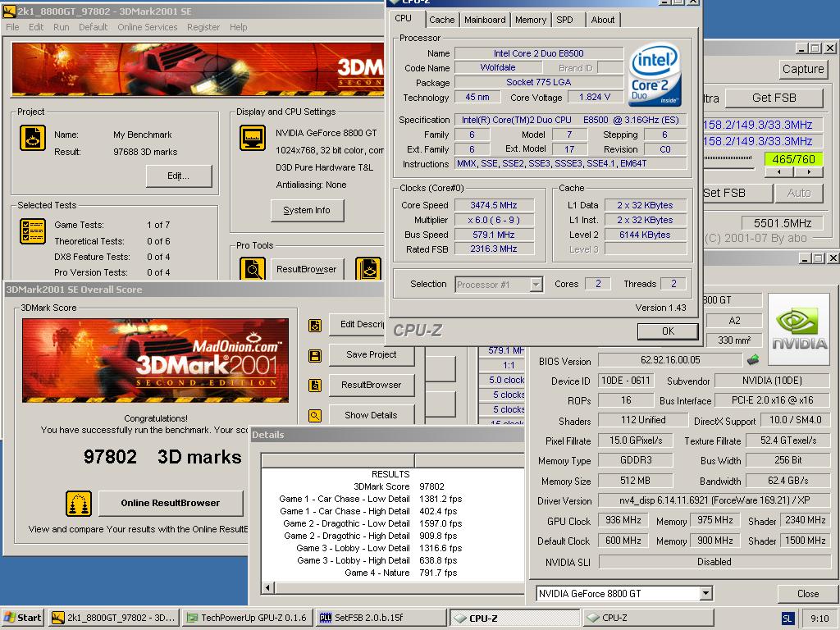Click the Details list horizontal scrollbar left arrow
The width and height of the screenshot is (840, 630).
(268, 587)
